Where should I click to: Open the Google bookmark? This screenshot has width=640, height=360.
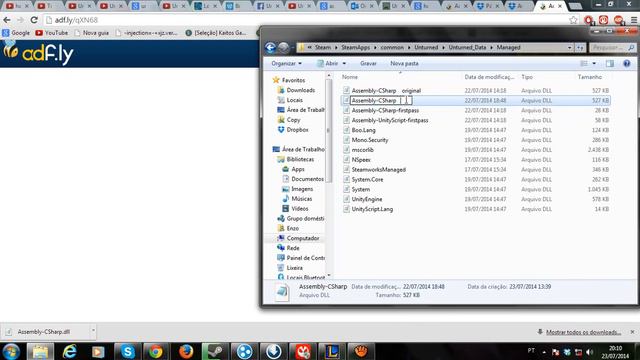click(x=16, y=33)
